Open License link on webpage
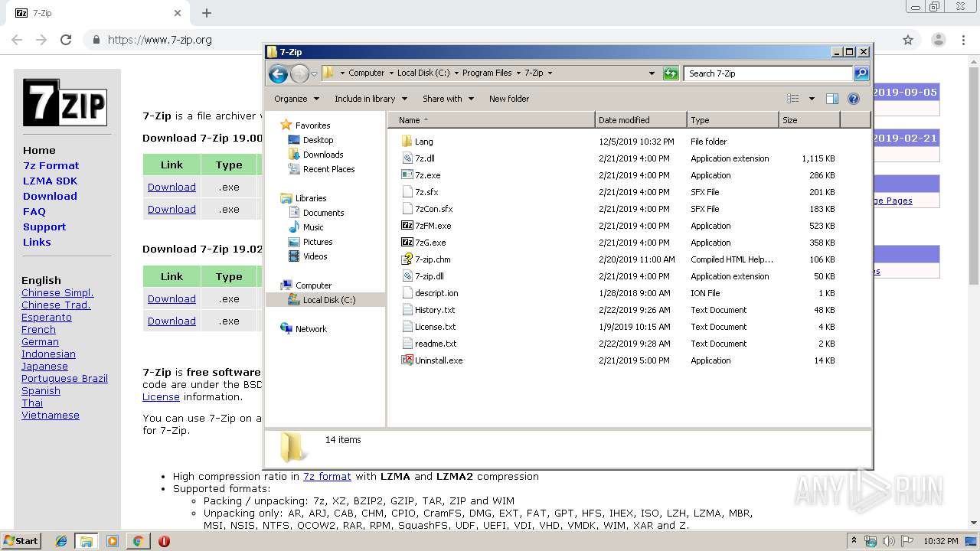This screenshot has width=980, height=551. (161, 397)
